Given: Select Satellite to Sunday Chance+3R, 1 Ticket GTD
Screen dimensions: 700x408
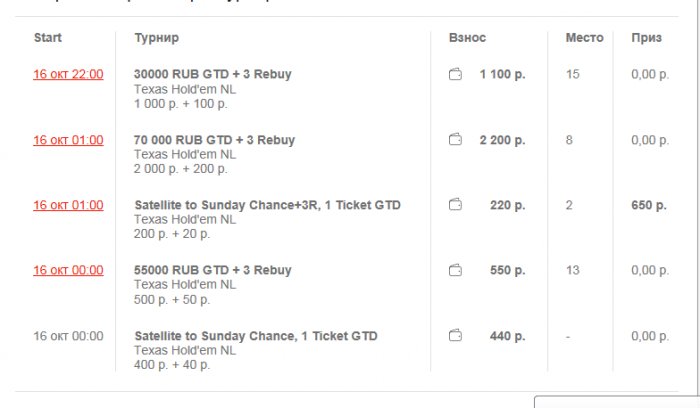Looking at the screenshot, I should click(x=267, y=205).
